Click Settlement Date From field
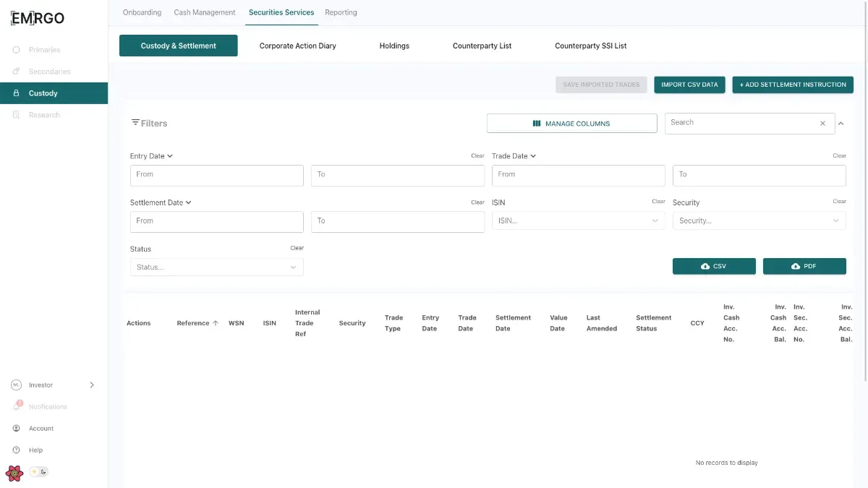The width and height of the screenshot is (868, 488). [x=217, y=222]
